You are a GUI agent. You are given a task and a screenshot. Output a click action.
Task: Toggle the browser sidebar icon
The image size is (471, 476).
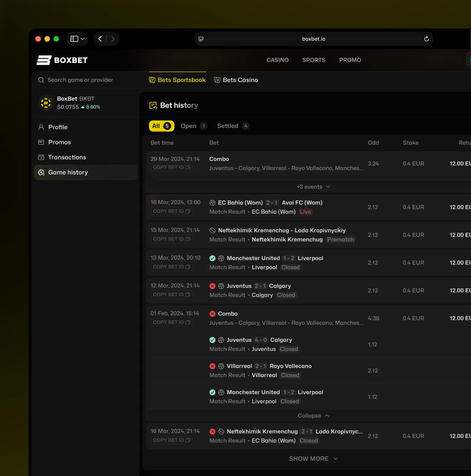[74, 39]
